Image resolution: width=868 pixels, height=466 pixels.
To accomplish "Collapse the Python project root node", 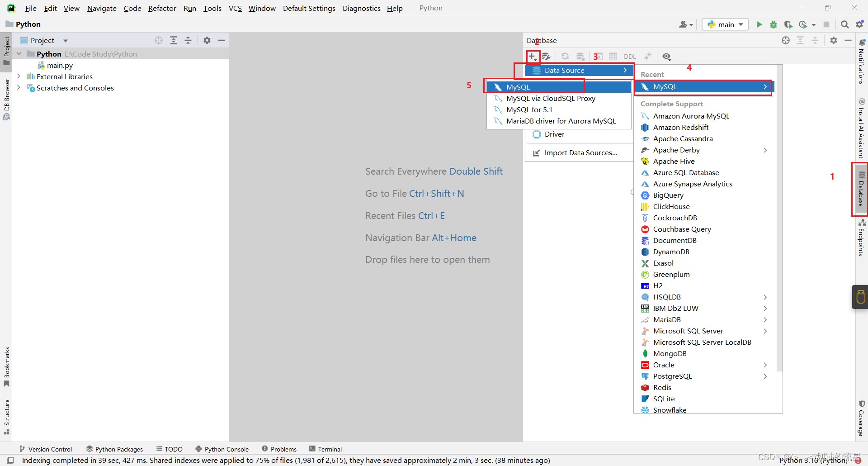I will pyautogui.click(x=19, y=54).
